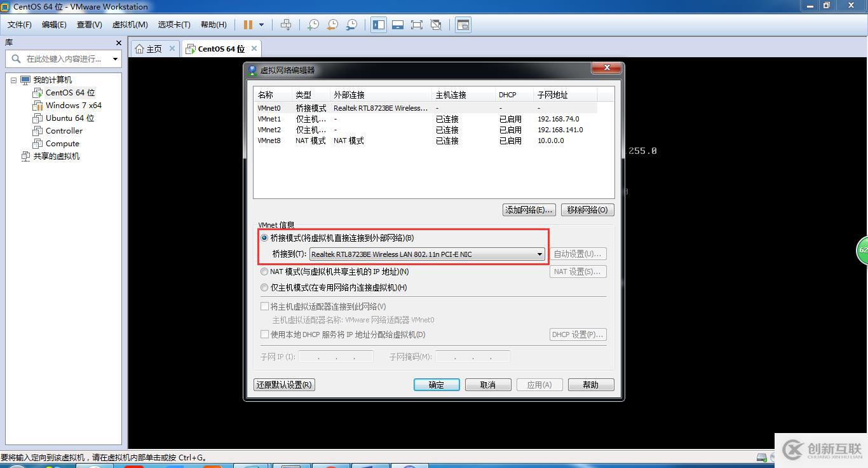
Task: Open snapshot manager clock-wrench icon
Action: click(351, 25)
